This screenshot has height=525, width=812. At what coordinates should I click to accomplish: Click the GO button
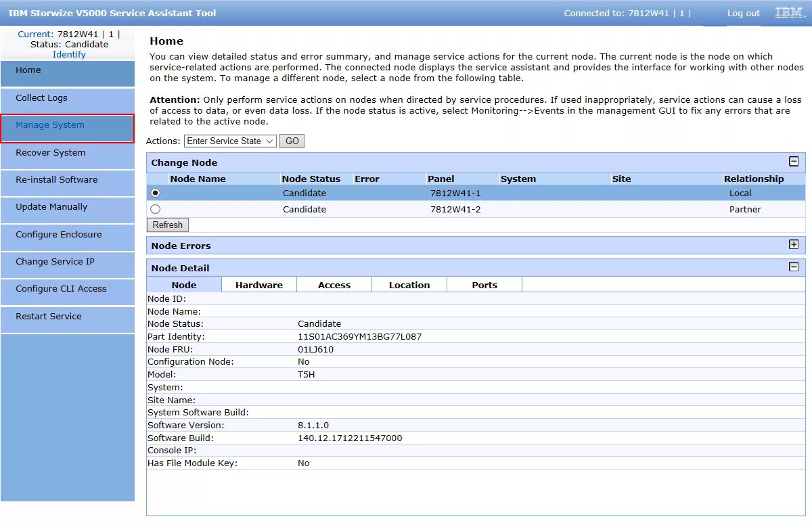pyautogui.click(x=292, y=141)
